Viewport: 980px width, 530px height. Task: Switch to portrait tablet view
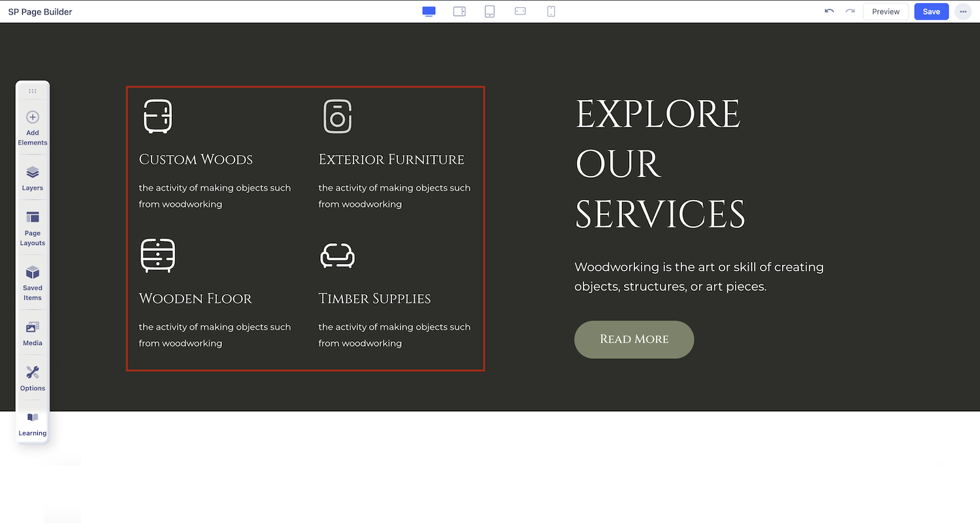(x=489, y=12)
